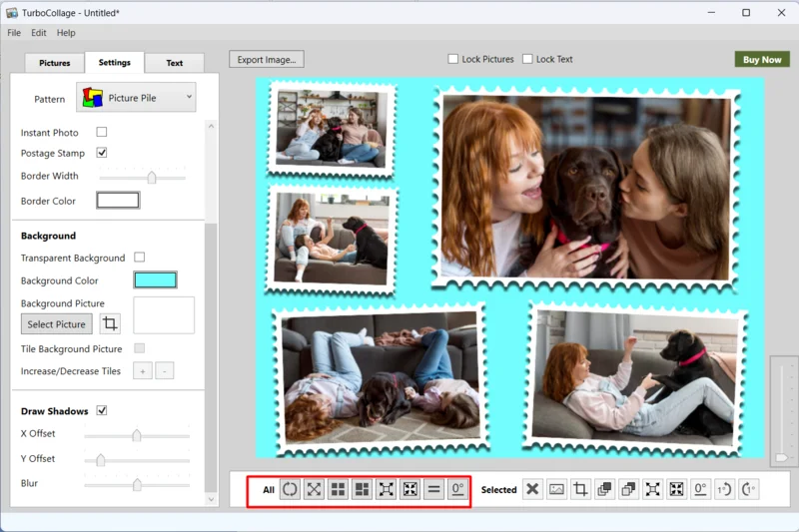The height and width of the screenshot is (532, 799).
Task: Switch to the Text tab
Action: [x=174, y=63]
